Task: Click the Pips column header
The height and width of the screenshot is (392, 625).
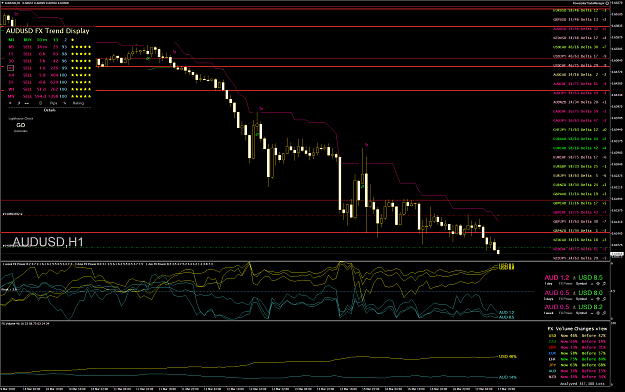Action: 53,103
